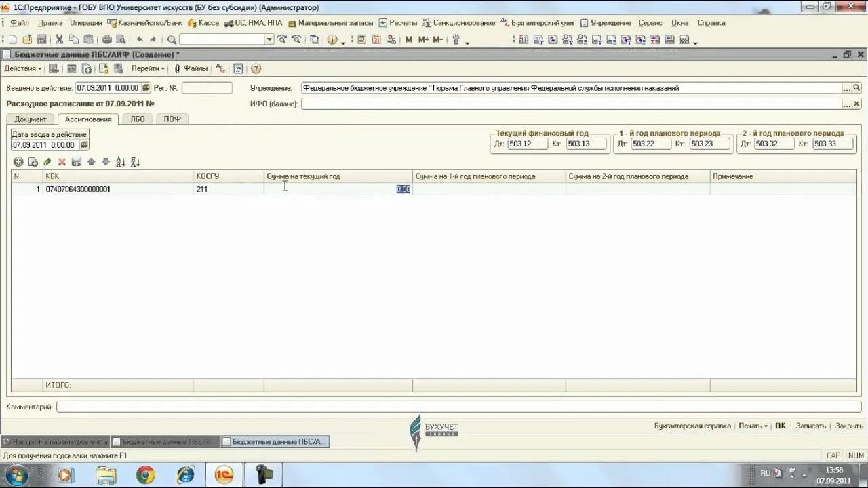This screenshot has height=488, width=868.
Task: Open the Казначейство/Банк menu
Action: click(x=144, y=23)
